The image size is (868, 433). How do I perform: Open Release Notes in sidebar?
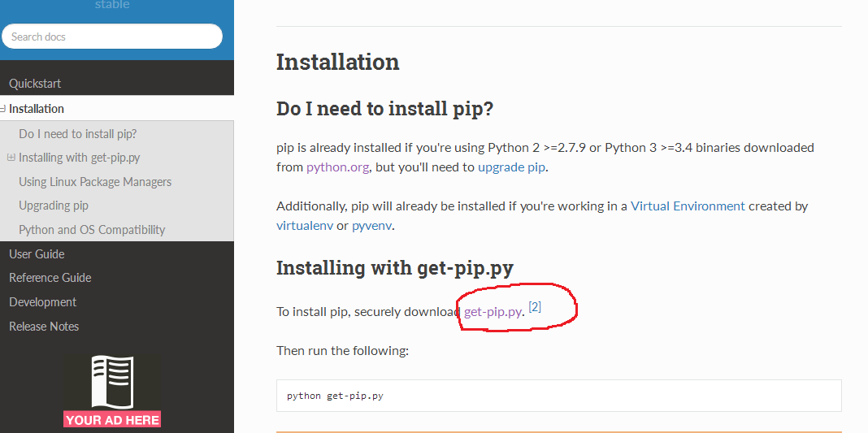[44, 327]
